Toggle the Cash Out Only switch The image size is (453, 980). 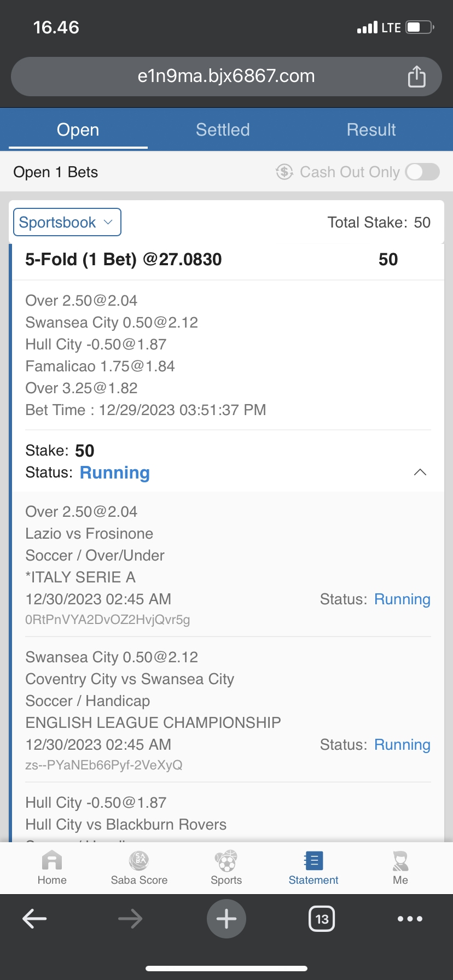422,172
